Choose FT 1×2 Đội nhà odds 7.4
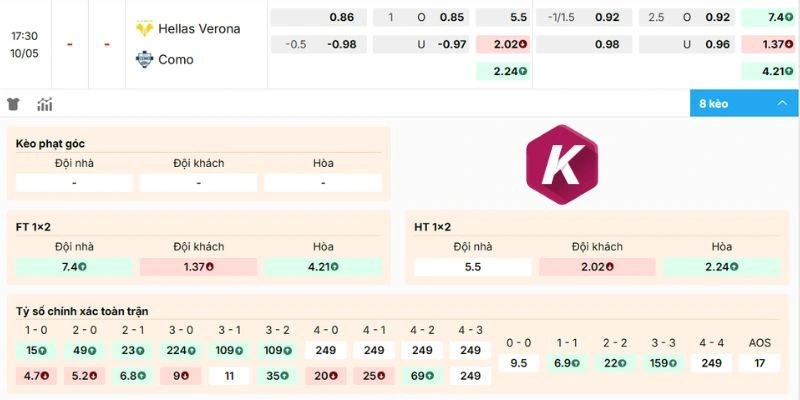Viewport: 800px width, 400px height. coord(74,267)
